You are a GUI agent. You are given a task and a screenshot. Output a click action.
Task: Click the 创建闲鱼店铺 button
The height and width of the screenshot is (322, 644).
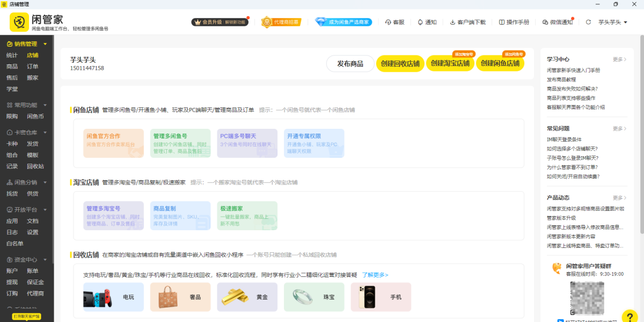pos(500,63)
